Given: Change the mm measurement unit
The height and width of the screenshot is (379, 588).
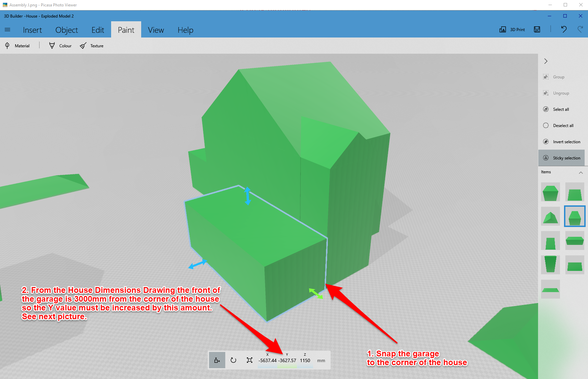Looking at the screenshot, I should pyautogui.click(x=321, y=361).
